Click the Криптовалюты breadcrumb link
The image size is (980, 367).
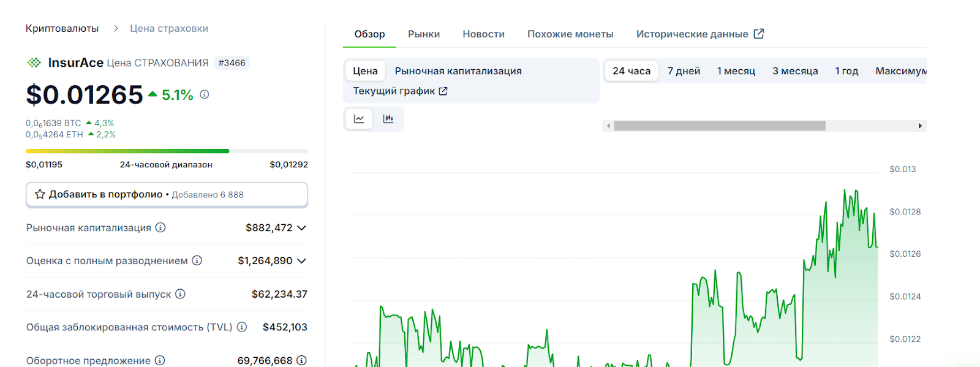62,28
